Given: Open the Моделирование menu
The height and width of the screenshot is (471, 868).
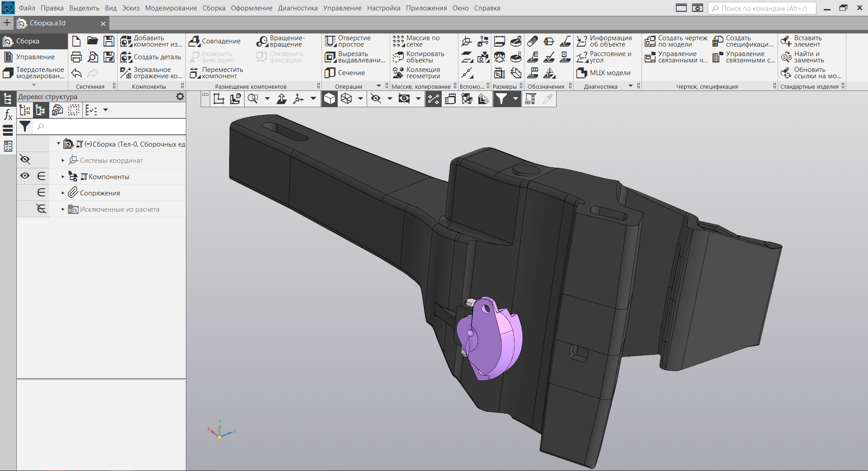Looking at the screenshot, I should [170, 8].
